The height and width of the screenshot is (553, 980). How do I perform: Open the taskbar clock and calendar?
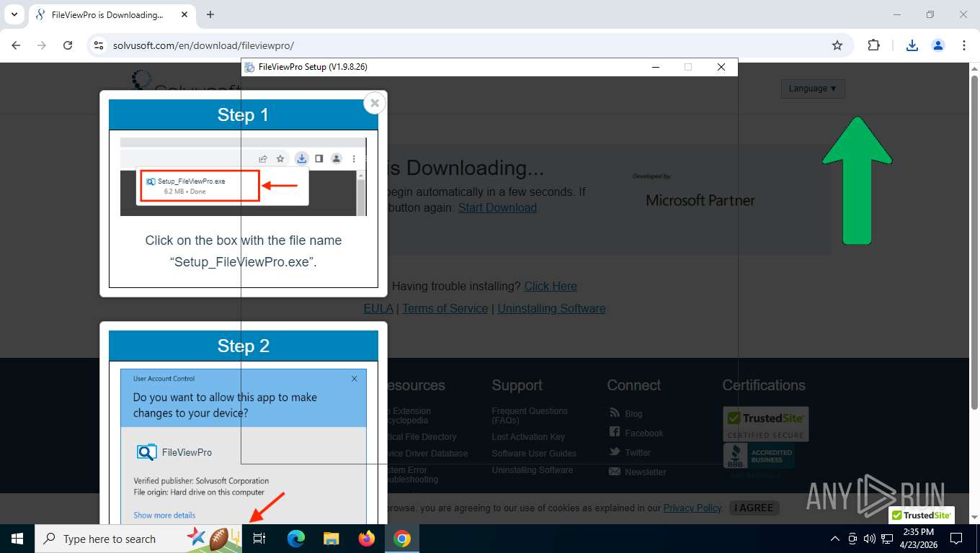(x=919, y=539)
